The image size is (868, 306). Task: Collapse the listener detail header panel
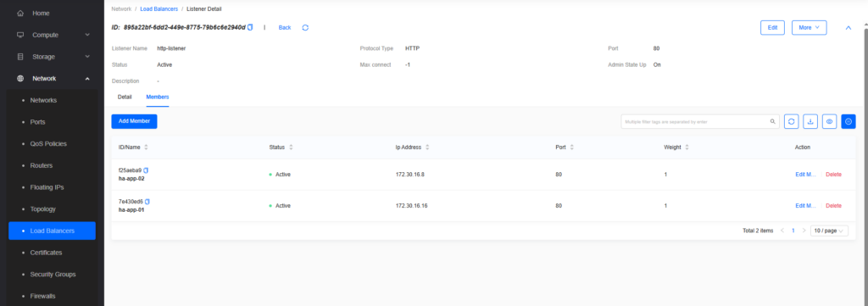pyautogui.click(x=848, y=28)
